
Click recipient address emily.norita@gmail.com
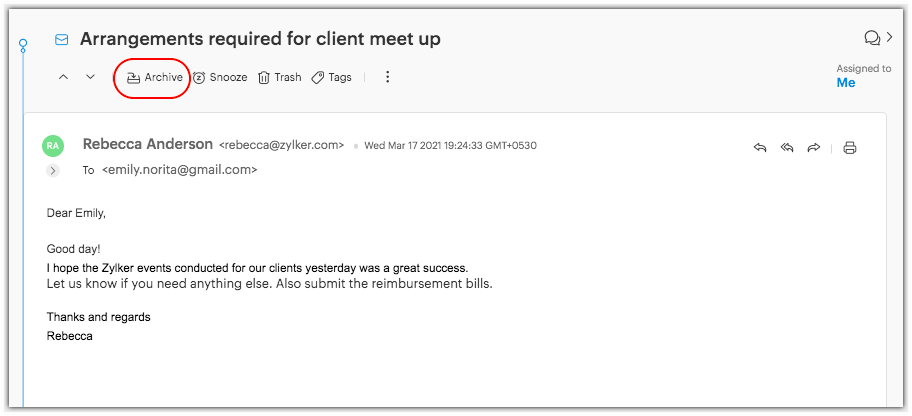pos(180,171)
